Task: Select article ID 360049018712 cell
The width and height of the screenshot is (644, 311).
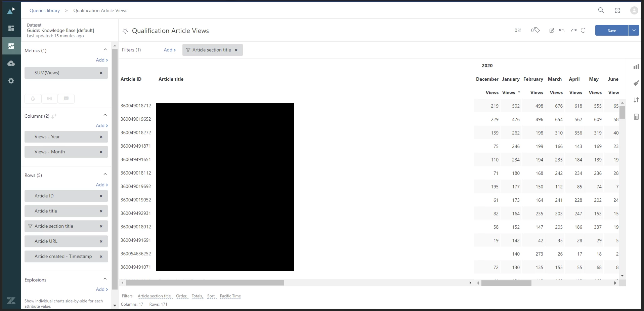Action: 136,106
